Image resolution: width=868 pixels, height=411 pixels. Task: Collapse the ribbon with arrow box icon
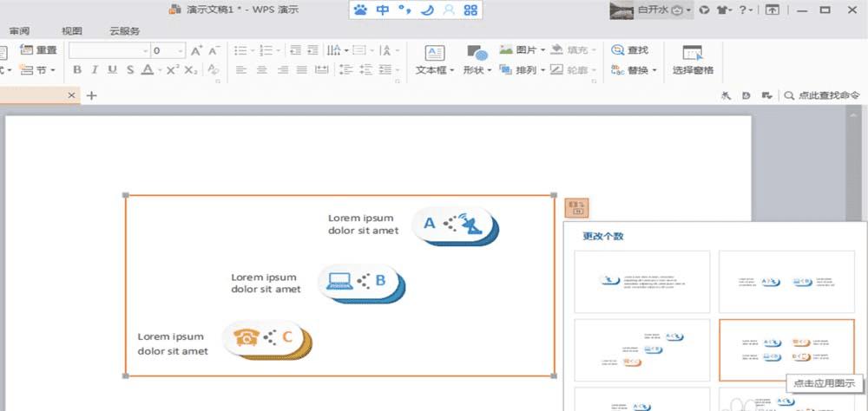pyautogui.click(x=773, y=10)
